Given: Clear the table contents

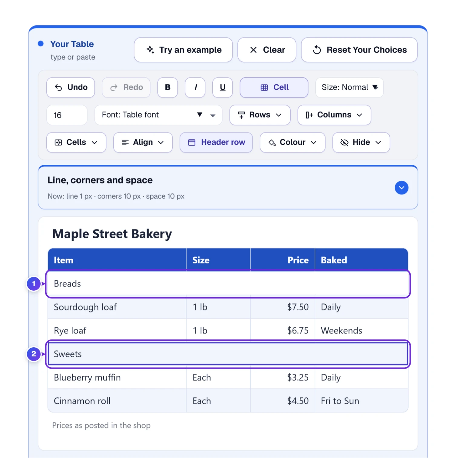Looking at the screenshot, I should [267, 50].
